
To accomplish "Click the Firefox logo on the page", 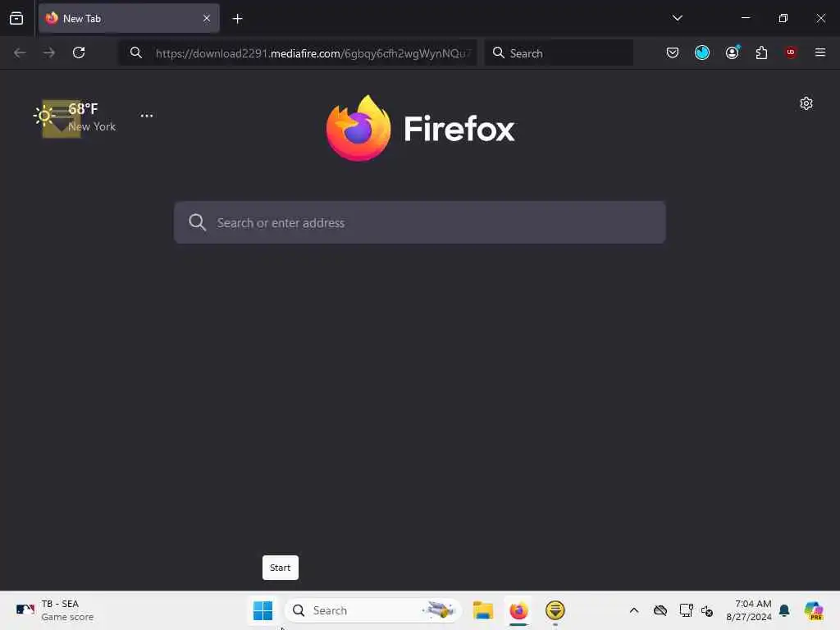I will [420, 128].
